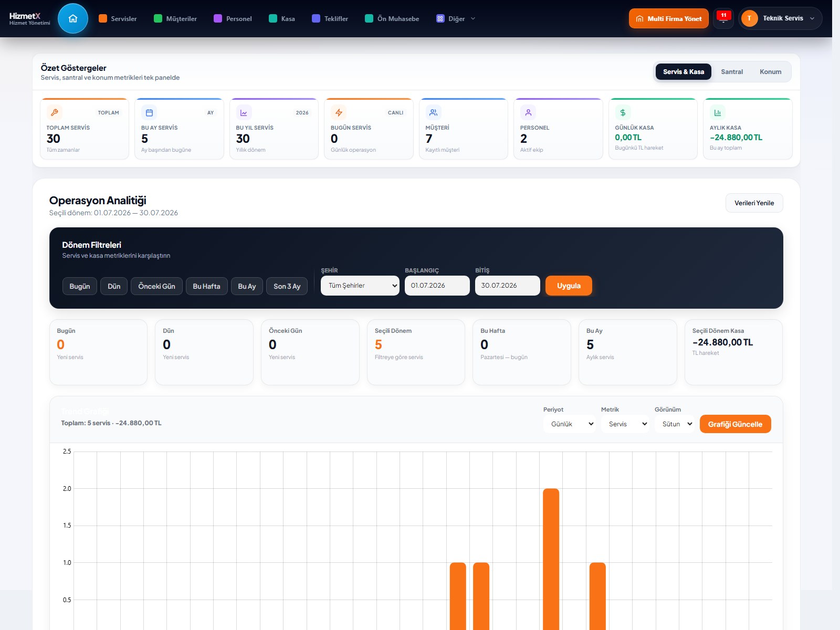Click the bar chart icon in Aylık Kasa card
The image size is (840, 630).
pos(718,112)
